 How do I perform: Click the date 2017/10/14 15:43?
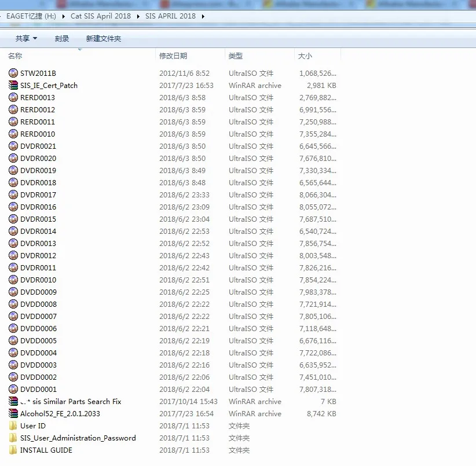188,401
